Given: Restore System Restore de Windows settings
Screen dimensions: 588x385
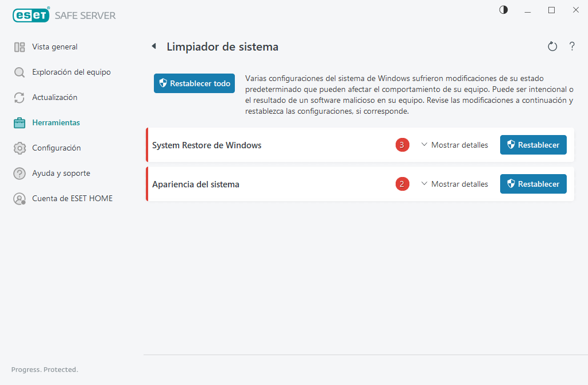Looking at the screenshot, I should [533, 145].
